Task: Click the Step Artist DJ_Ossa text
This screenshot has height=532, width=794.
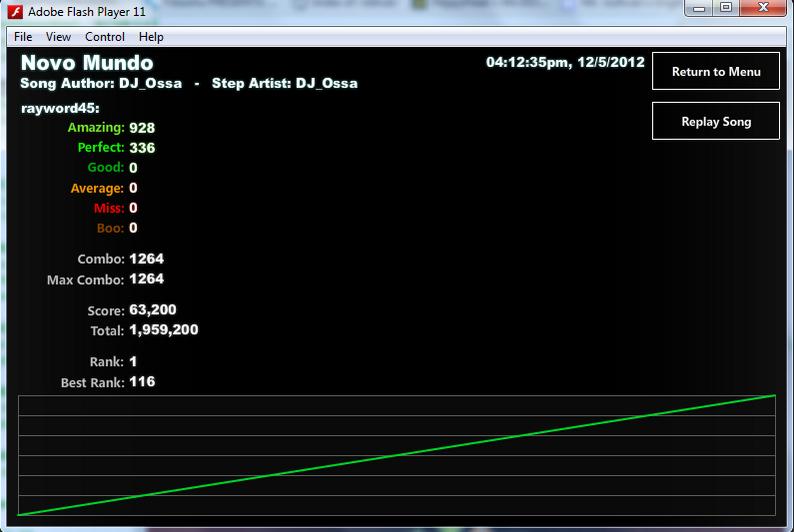Action: coord(285,84)
